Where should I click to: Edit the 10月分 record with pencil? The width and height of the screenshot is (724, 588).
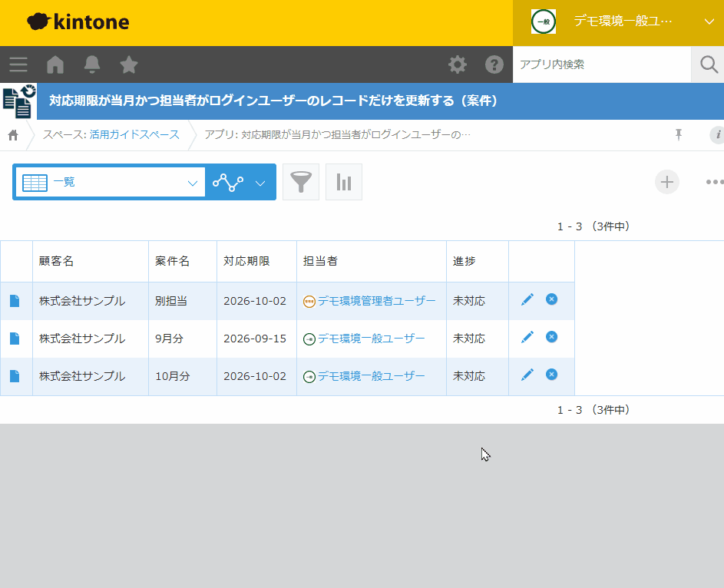(x=527, y=375)
